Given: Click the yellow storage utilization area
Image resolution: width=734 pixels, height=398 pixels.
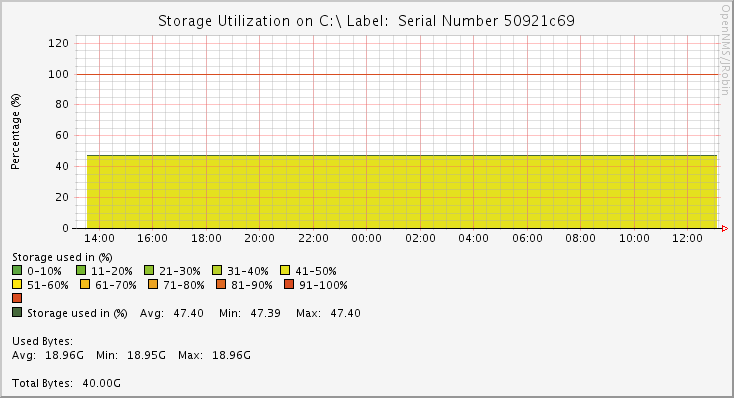Looking at the screenshot, I should pos(402,192).
